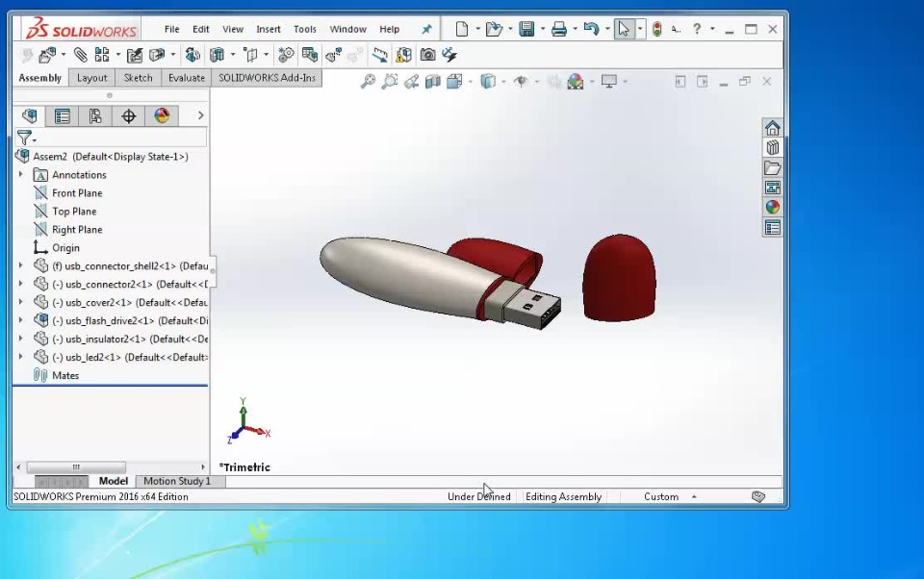Activate the Select arrow tool
The width and height of the screenshot is (924, 579).
tap(624, 29)
